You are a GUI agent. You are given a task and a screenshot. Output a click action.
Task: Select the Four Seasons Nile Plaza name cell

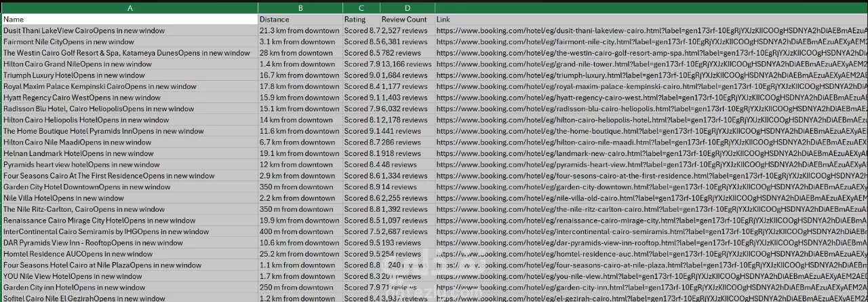click(130, 265)
